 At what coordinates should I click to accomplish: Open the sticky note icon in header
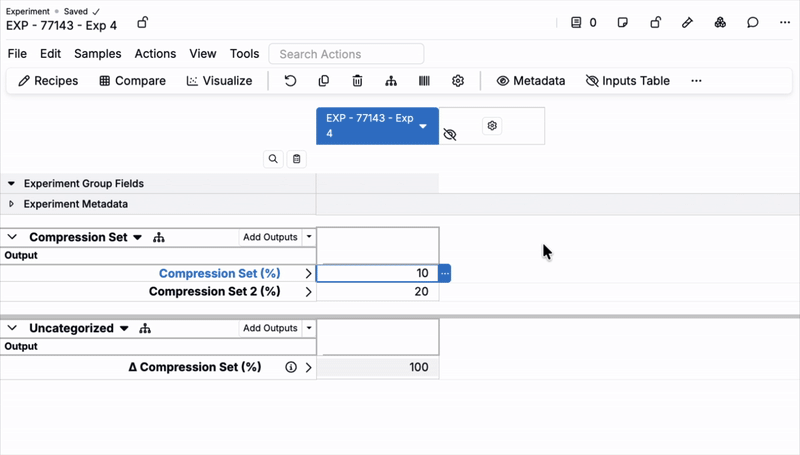pyautogui.click(x=622, y=22)
